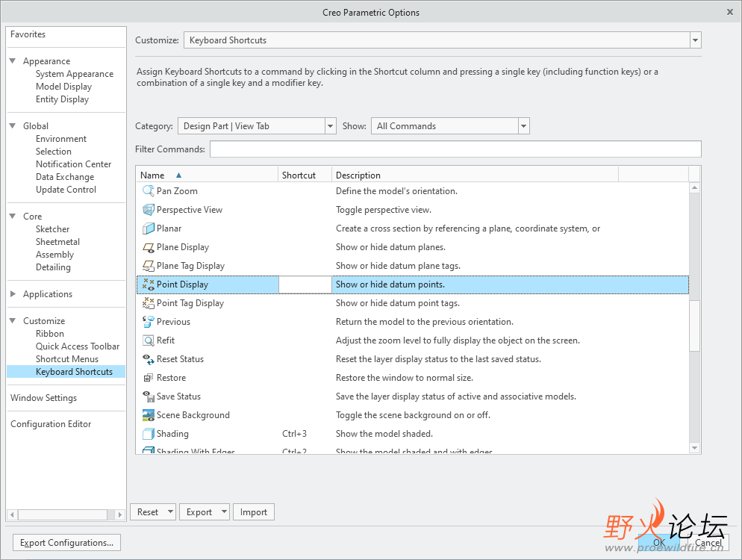The height and width of the screenshot is (560, 742).
Task: Click the command list scroll-down arrow
Action: point(694,448)
